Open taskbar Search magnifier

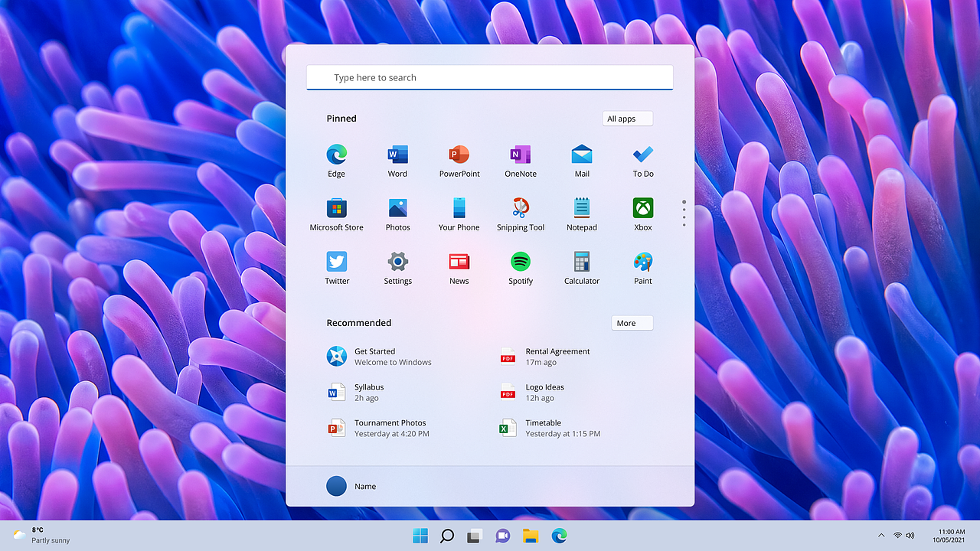[448, 536]
